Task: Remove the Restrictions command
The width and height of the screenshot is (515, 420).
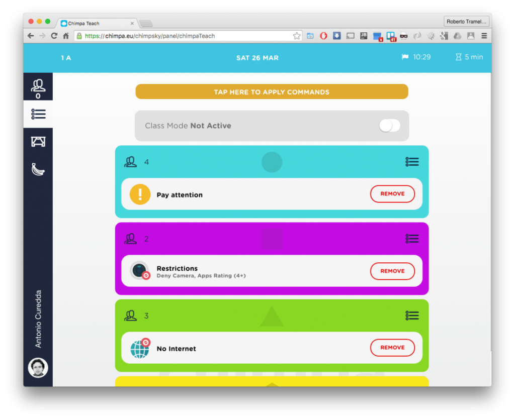Action: click(392, 271)
